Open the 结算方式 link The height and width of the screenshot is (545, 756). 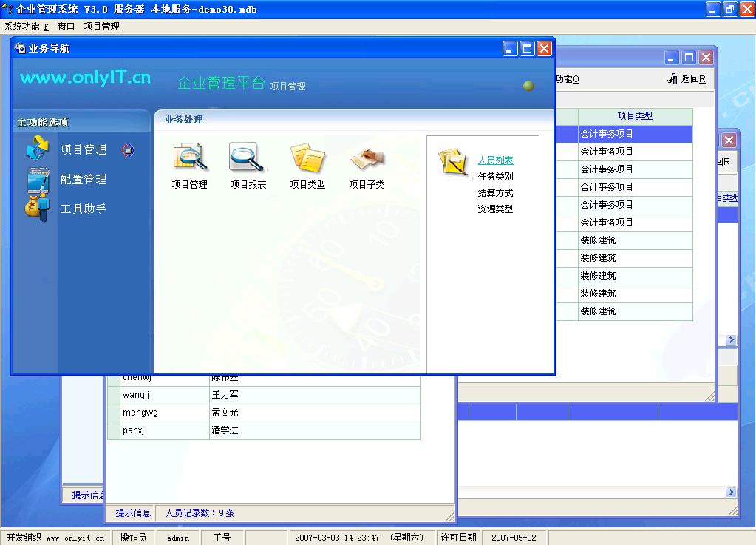point(495,193)
